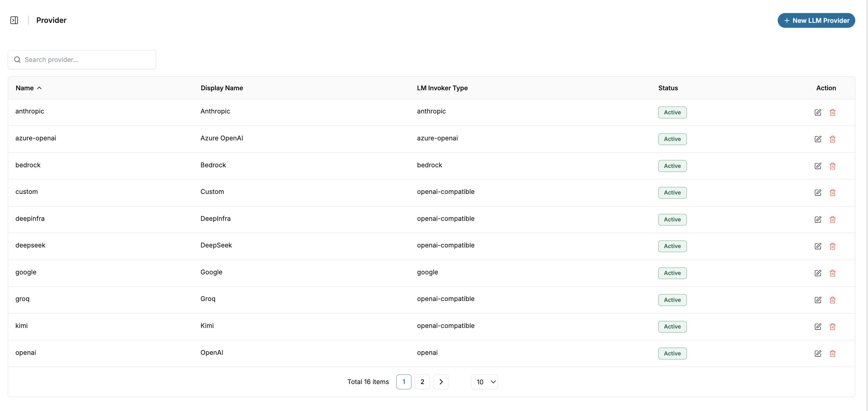This screenshot has height=411, width=868.
Task: Click Active status badge for openai
Action: pos(672,353)
